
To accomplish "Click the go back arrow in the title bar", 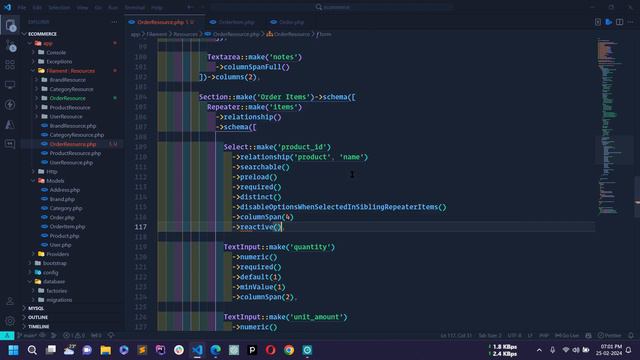I will 190,7.
